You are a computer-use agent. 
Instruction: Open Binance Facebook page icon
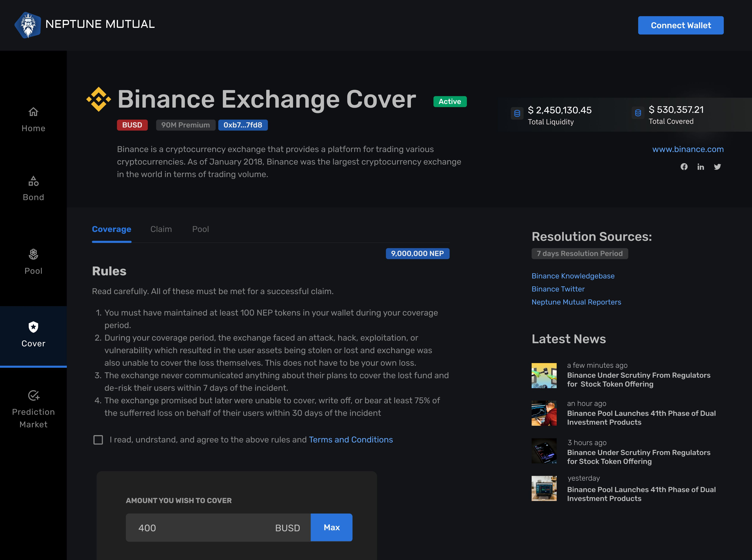point(684,167)
